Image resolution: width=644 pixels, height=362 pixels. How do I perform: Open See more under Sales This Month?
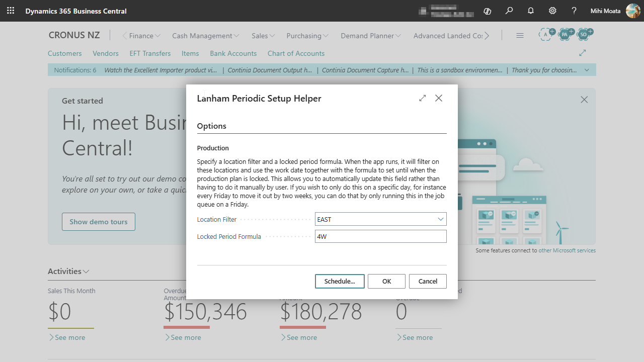point(67,337)
